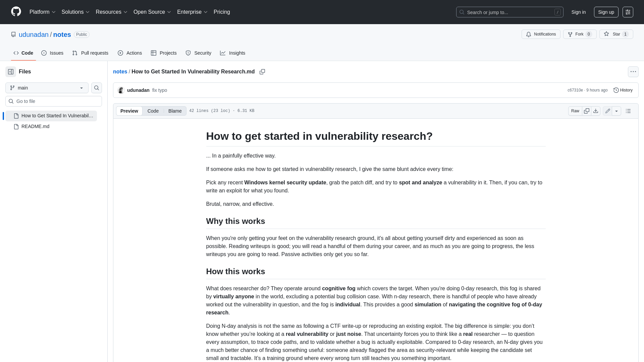Copy the file path next to the filename
The height and width of the screenshot is (362, 644).
(x=262, y=71)
